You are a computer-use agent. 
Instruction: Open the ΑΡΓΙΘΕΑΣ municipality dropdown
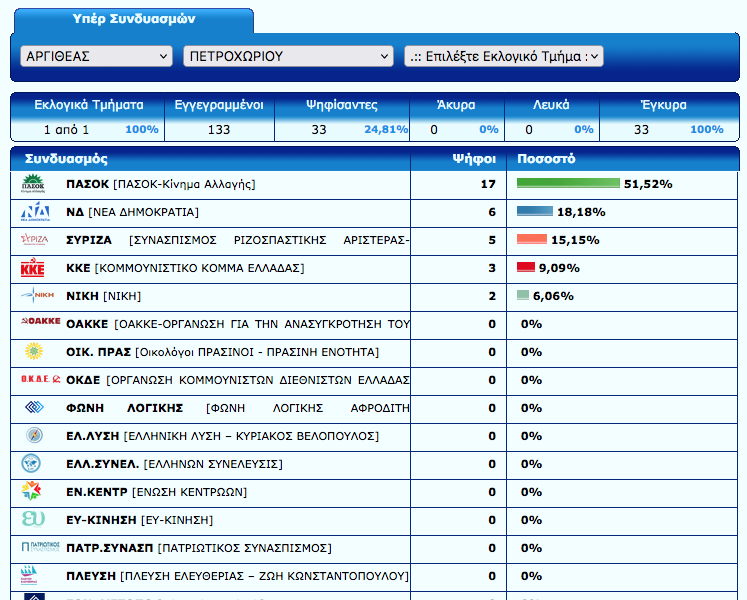[x=96, y=56]
